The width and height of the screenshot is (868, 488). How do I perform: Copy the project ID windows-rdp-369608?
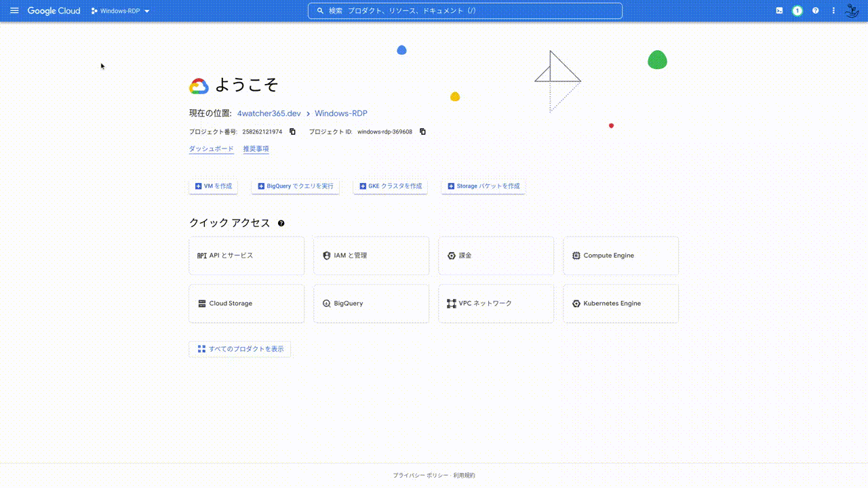422,131
